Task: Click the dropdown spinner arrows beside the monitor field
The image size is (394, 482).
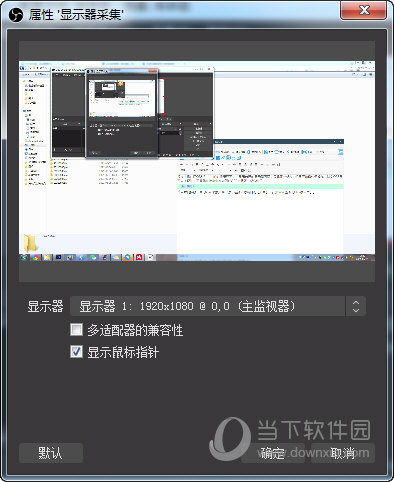Action: (356, 306)
